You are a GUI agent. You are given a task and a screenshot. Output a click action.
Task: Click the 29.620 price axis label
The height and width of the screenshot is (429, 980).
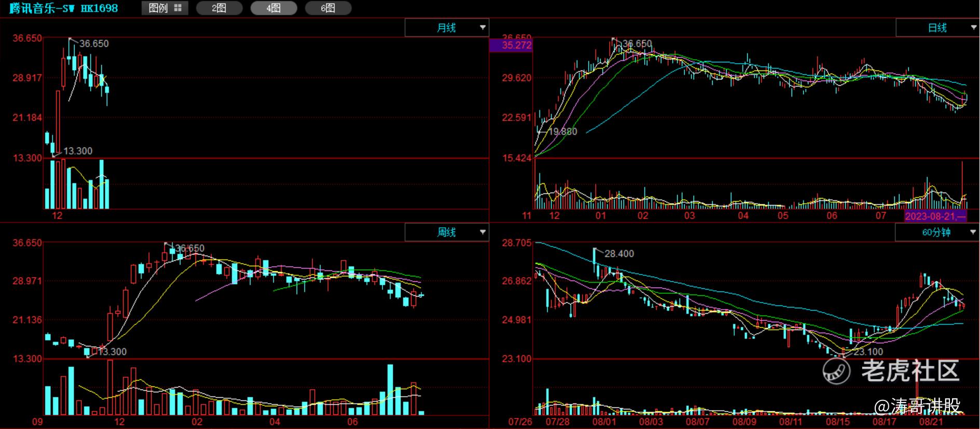coord(517,78)
